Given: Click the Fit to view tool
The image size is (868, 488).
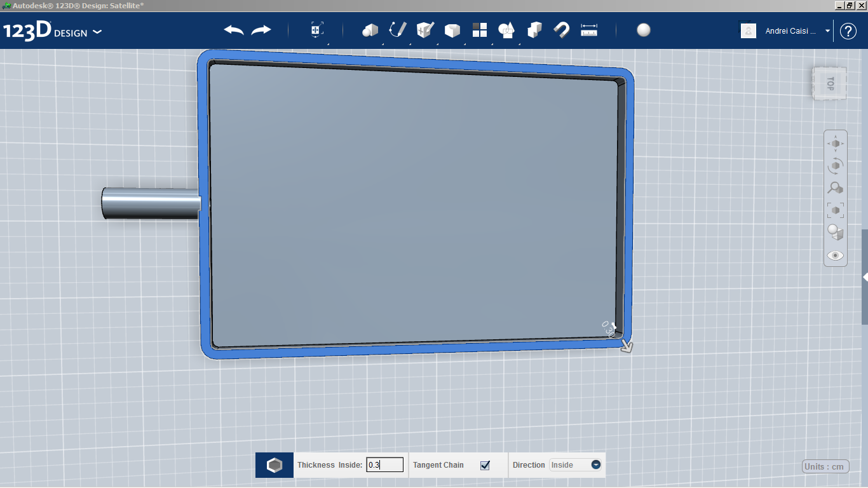Looking at the screenshot, I should (x=836, y=210).
